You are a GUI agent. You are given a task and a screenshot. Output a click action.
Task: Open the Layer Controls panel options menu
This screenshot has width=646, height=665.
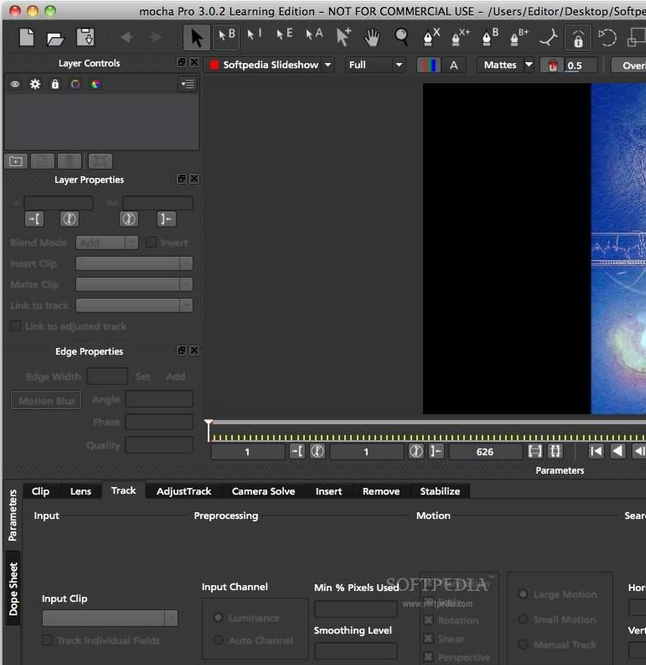click(187, 84)
